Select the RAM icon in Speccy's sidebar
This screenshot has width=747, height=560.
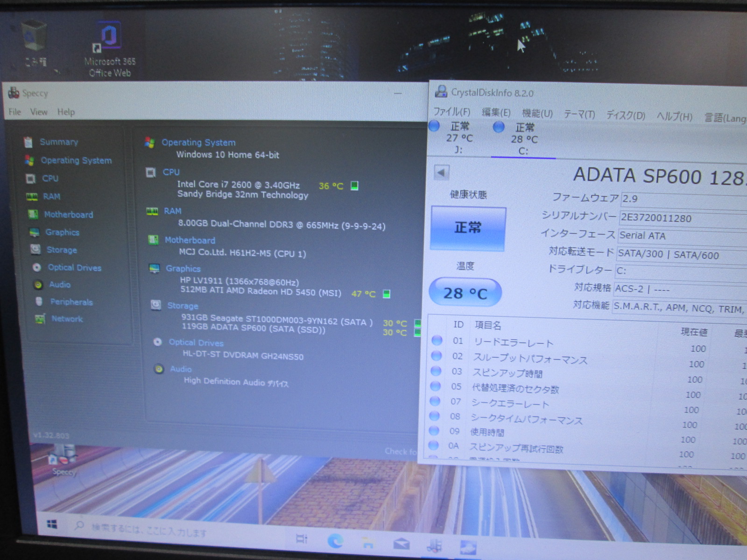(x=32, y=196)
